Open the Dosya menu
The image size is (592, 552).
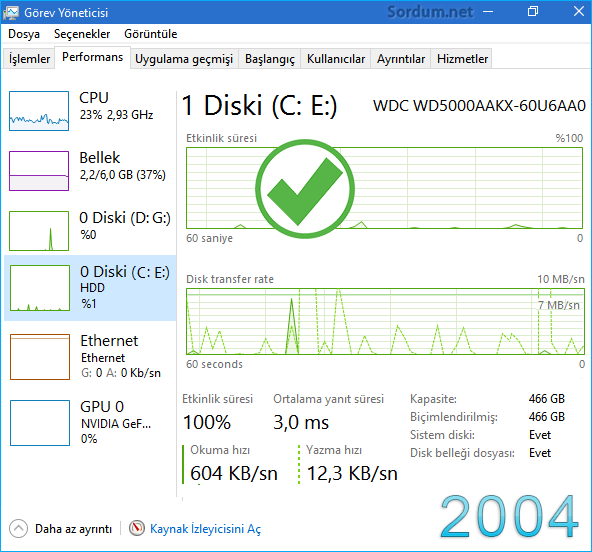pos(24,34)
